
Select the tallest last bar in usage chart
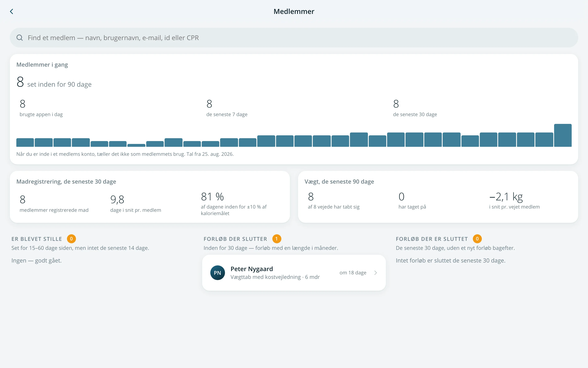click(563, 135)
